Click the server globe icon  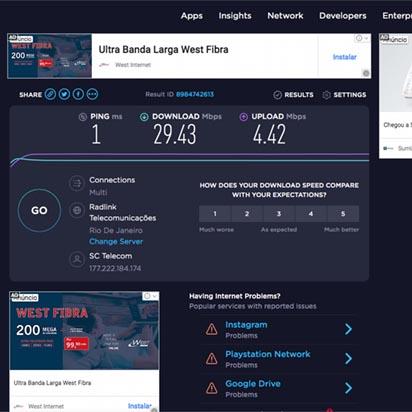coord(77,210)
